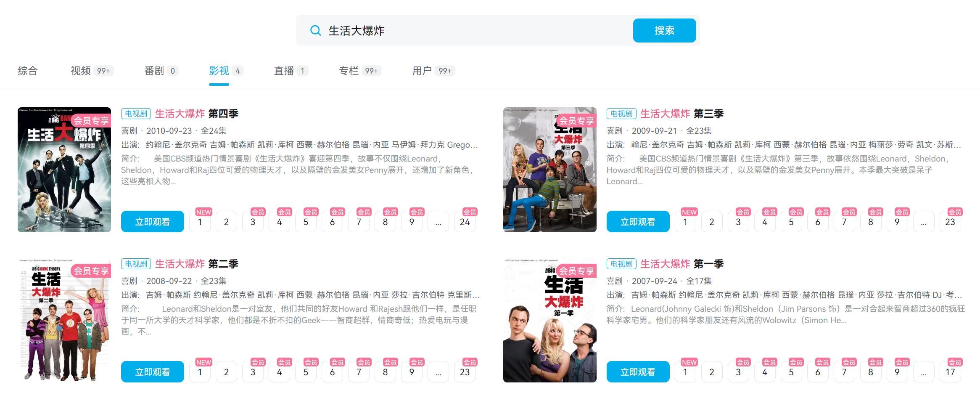The height and width of the screenshot is (398, 980).
Task: Play episode 1 of 第二季
Action: pos(200,372)
